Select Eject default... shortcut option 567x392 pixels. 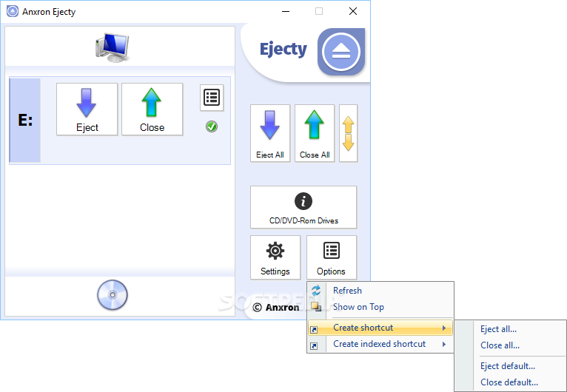[507, 366]
